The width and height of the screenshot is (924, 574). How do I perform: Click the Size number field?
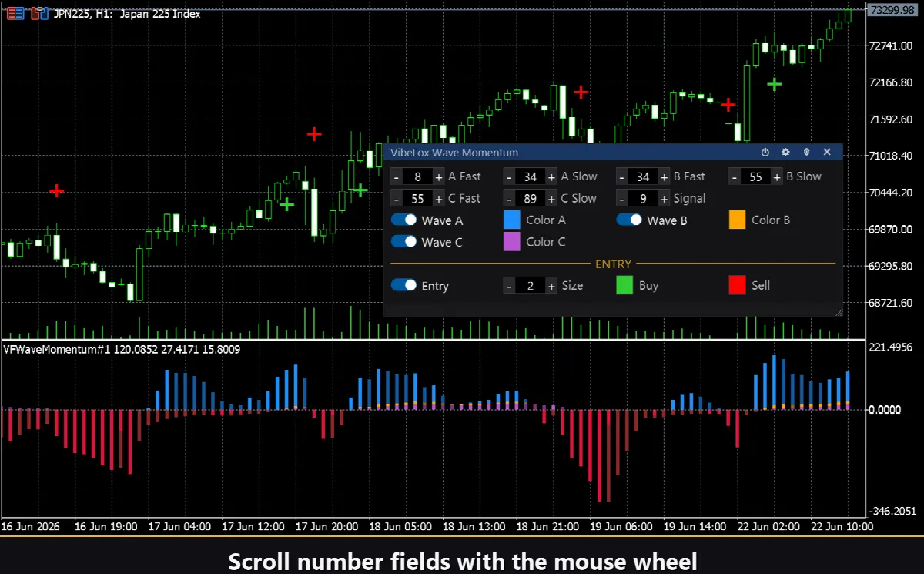(531, 286)
